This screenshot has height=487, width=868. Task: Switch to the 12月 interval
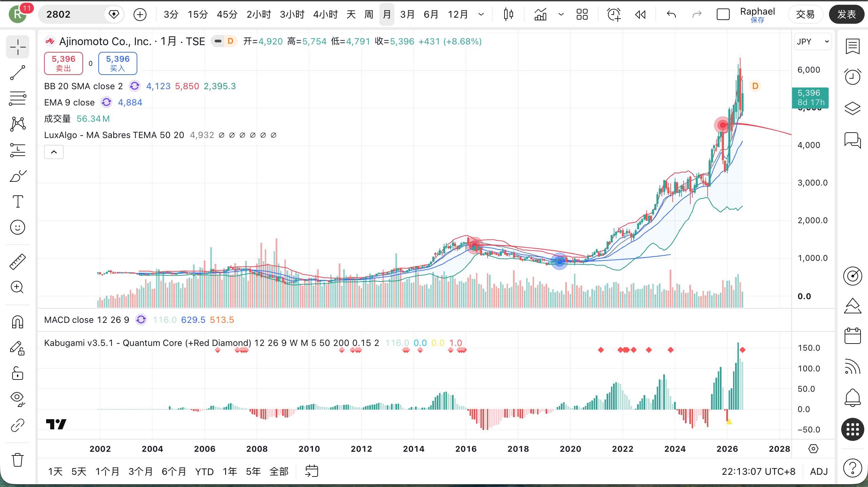[458, 15]
